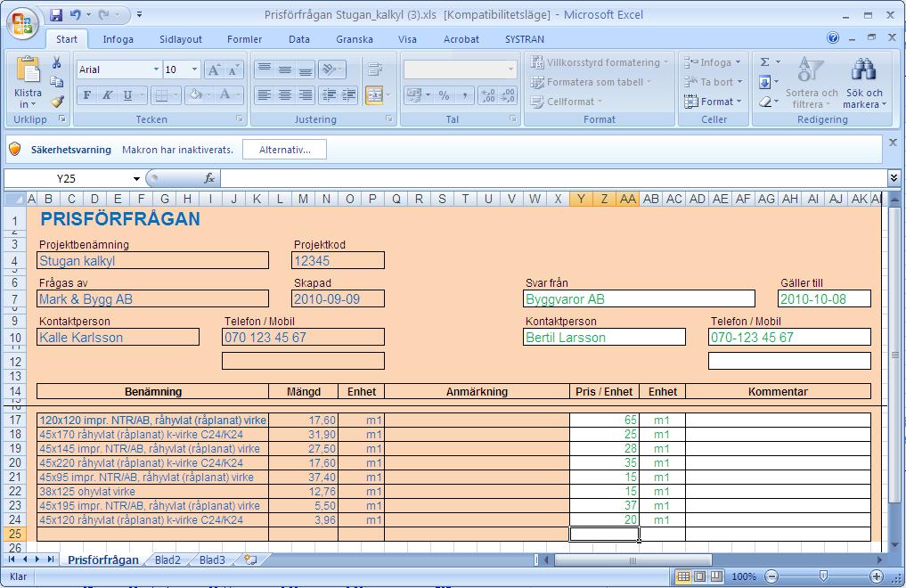Toggle wrap text icon

coord(375,69)
